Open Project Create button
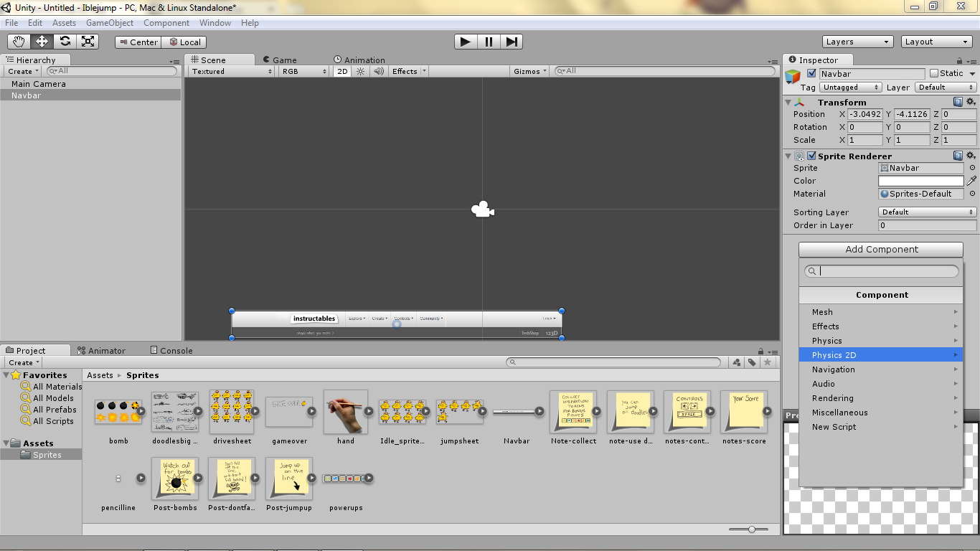Screen dimensions: 980x551 [23, 363]
